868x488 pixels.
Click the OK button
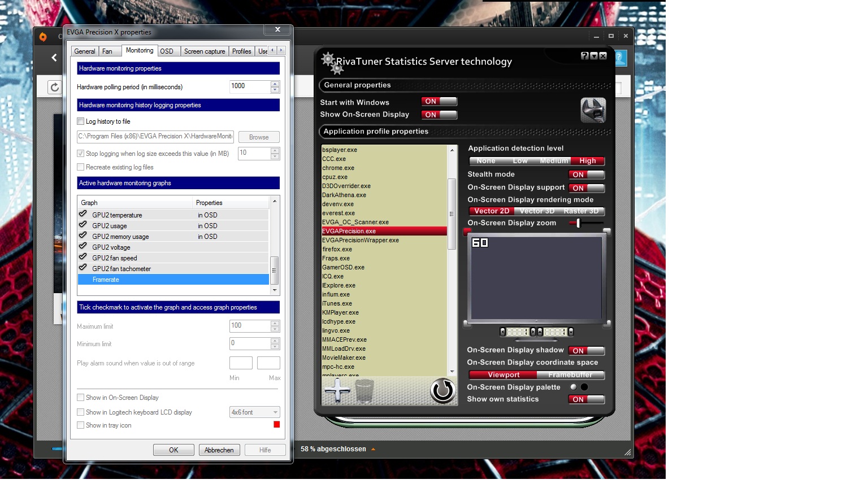point(173,450)
